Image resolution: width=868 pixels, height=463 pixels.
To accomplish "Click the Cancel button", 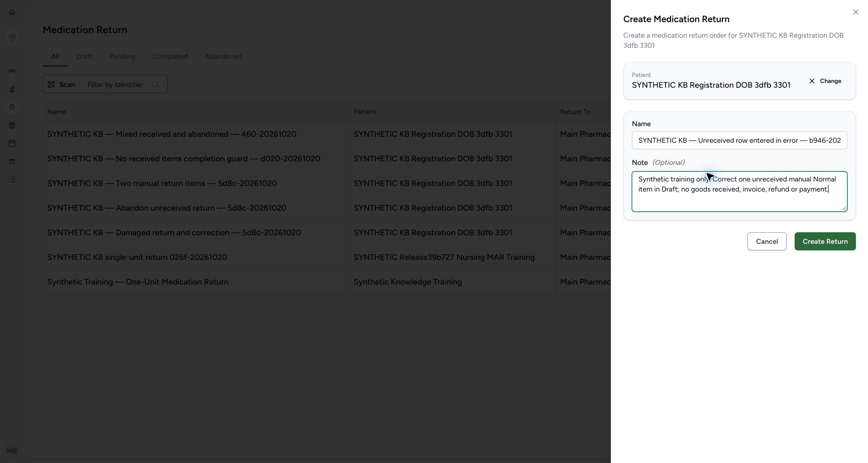I will pos(767,241).
